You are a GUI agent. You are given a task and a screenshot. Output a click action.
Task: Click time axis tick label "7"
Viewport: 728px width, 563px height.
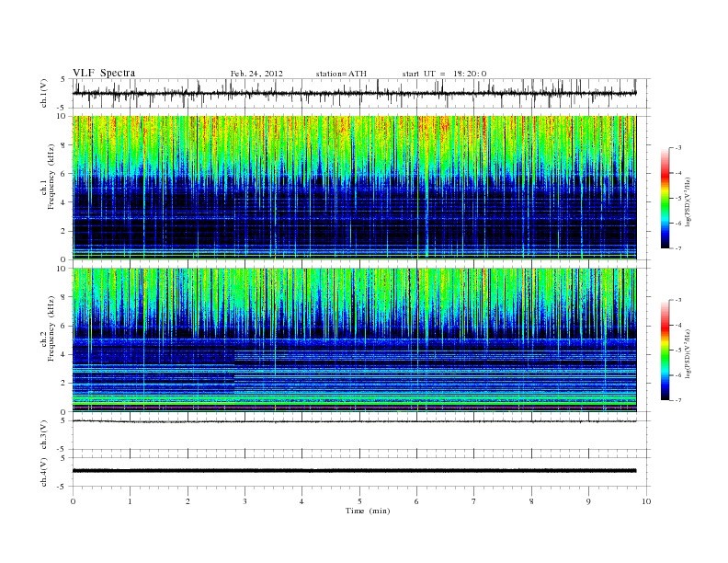coord(474,501)
